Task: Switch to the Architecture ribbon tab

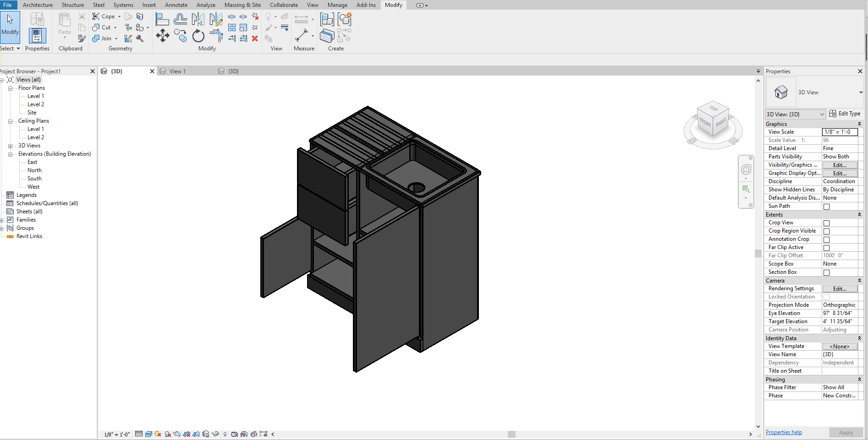Action: click(x=38, y=5)
